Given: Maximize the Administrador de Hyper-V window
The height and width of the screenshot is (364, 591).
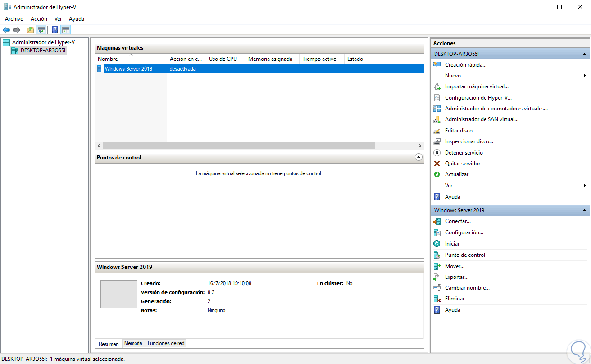Looking at the screenshot, I should tap(559, 7).
